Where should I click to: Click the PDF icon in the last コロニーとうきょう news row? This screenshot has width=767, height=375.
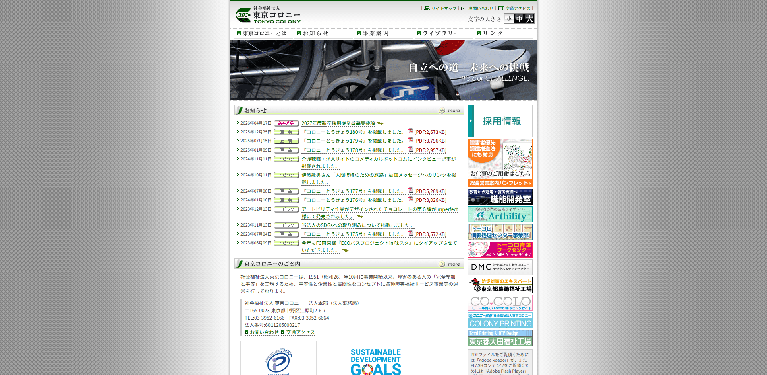click(x=410, y=234)
